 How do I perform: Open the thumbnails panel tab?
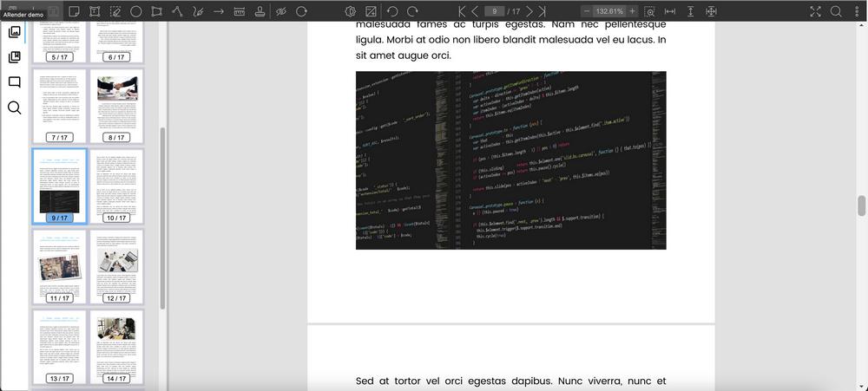[x=15, y=32]
